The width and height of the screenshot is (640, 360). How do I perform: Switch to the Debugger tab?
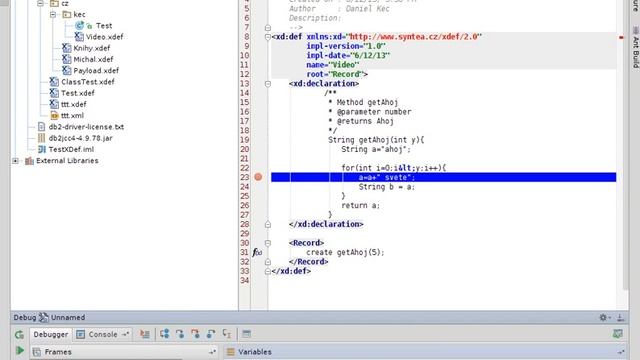[51, 335]
